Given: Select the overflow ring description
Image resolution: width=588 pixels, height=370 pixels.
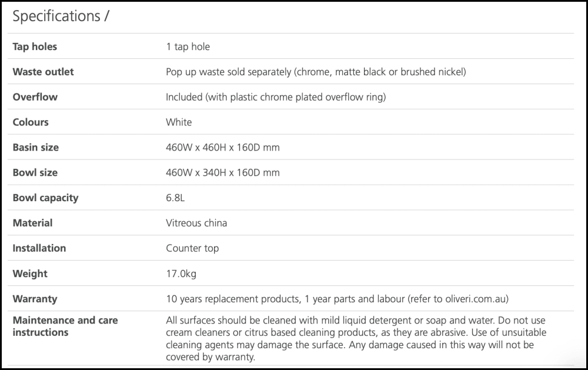Looking at the screenshot, I should [x=275, y=97].
